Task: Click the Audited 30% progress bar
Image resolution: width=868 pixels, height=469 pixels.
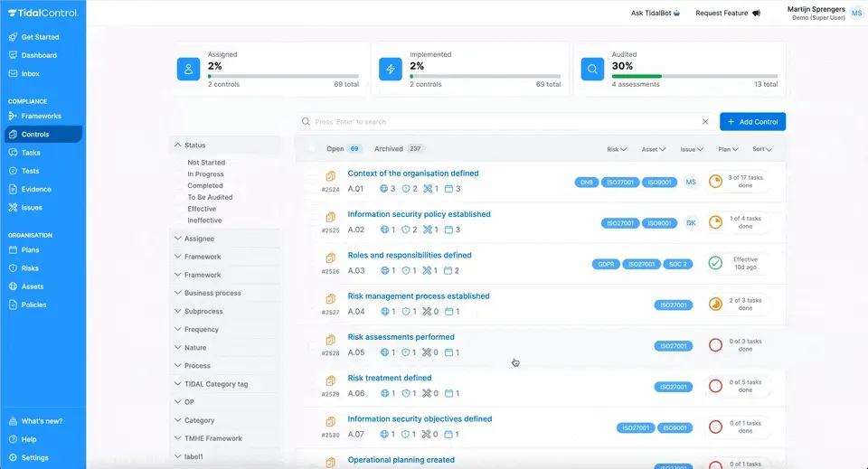Action: pos(694,76)
